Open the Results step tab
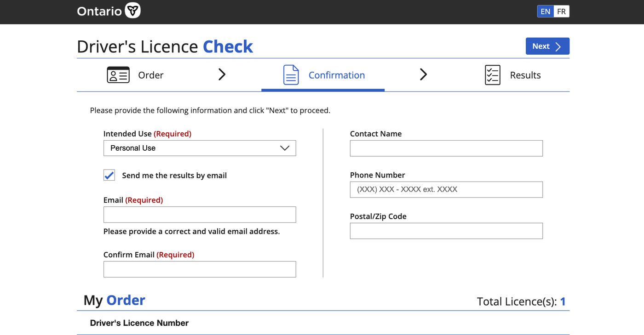This screenshot has height=335, width=644. [x=512, y=75]
